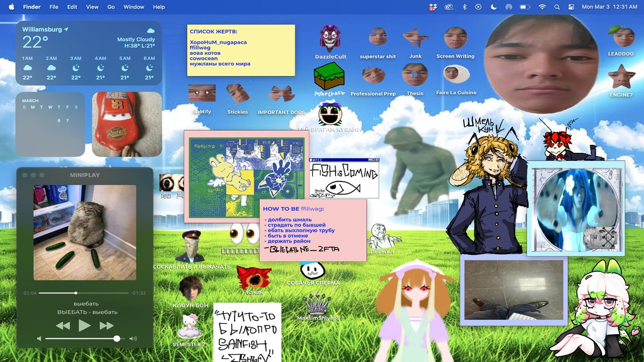Open the March calendar widget

(x=50, y=124)
